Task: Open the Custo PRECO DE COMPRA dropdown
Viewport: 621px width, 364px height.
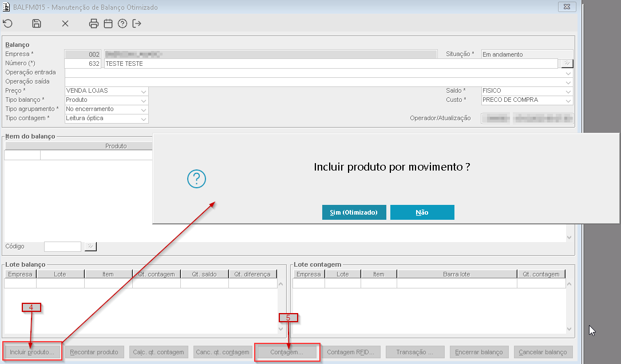Action: coord(568,101)
